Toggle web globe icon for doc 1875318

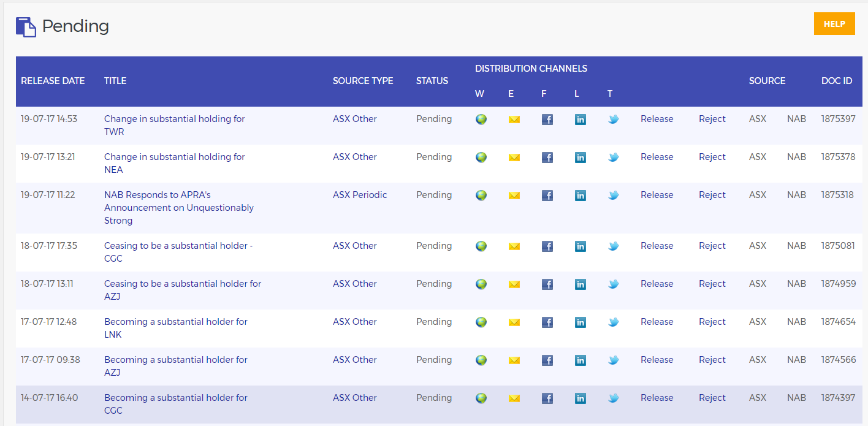[481, 196]
